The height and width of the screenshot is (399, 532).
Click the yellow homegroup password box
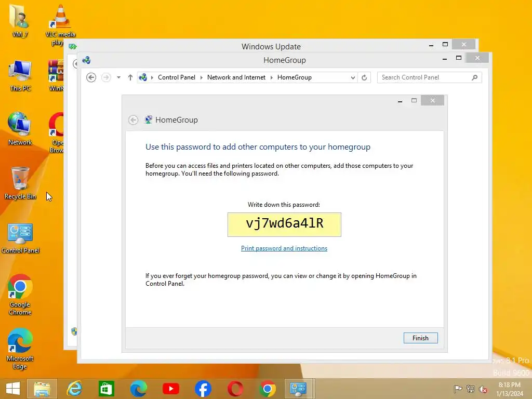[284, 224]
